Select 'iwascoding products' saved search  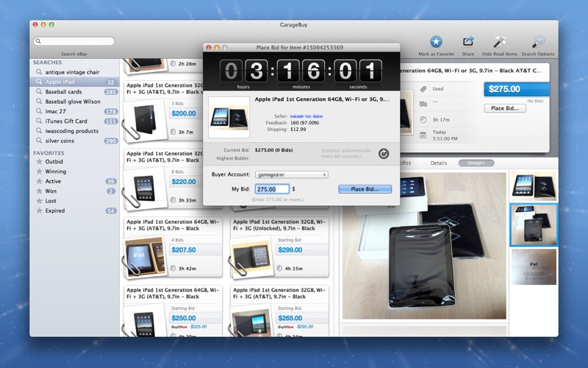coord(74,131)
